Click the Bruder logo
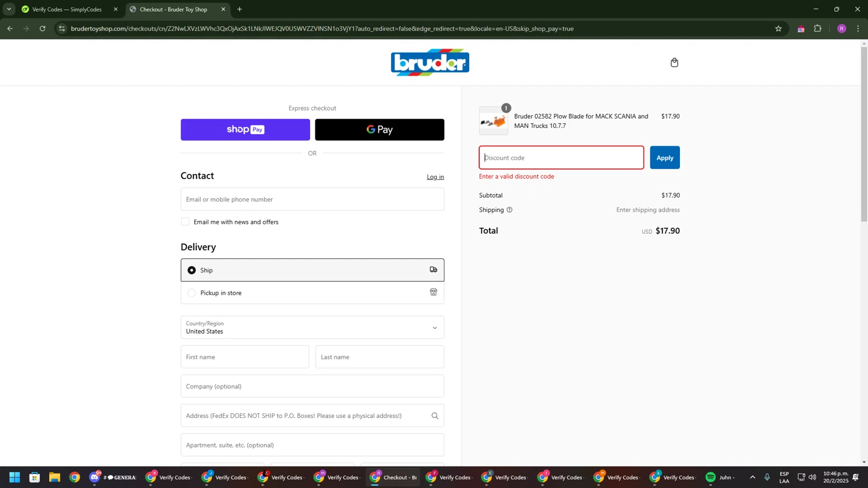Image resolution: width=868 pixels, height=488 pixels. point(430,62)
